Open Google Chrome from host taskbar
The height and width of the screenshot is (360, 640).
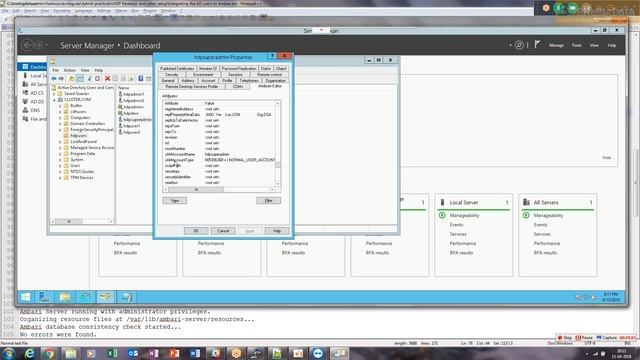click(50, 353)
